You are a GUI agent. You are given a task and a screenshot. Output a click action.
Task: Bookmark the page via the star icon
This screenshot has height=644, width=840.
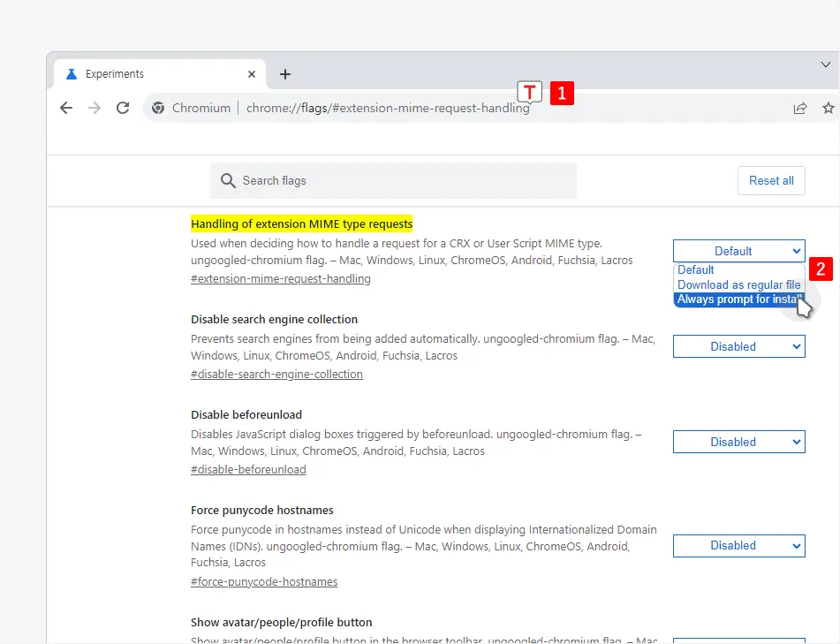tap(828, 108)
